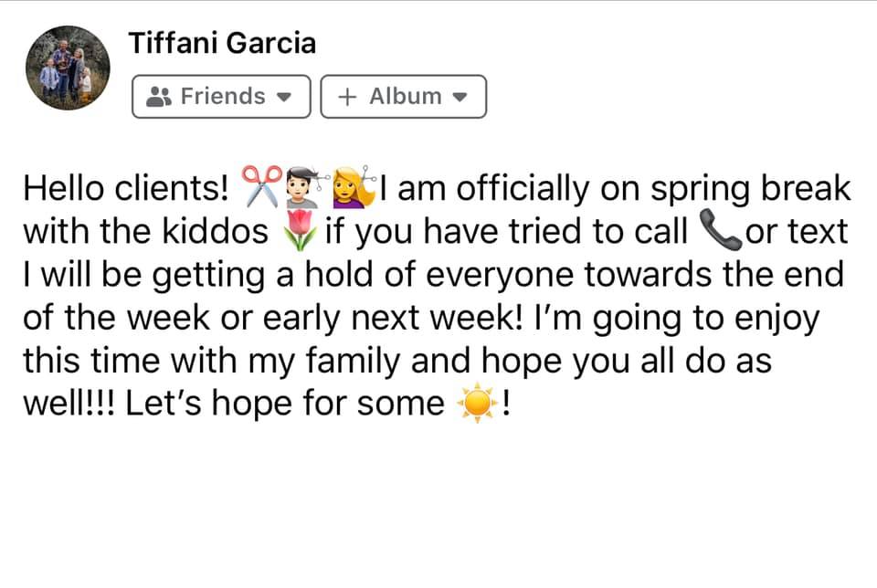
Task: Click the woman getting haircut emoji
Action: tap(354, 187)
